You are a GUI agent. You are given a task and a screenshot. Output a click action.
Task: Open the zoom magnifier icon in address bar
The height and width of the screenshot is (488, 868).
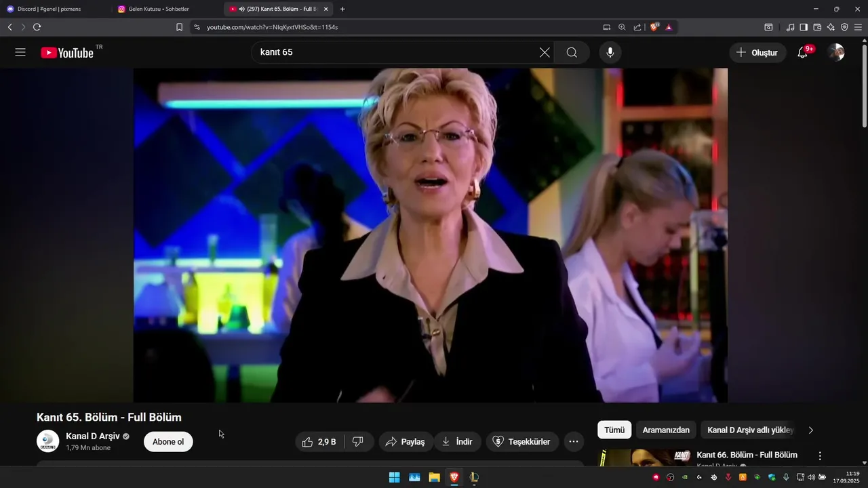(x=622, y=27)
